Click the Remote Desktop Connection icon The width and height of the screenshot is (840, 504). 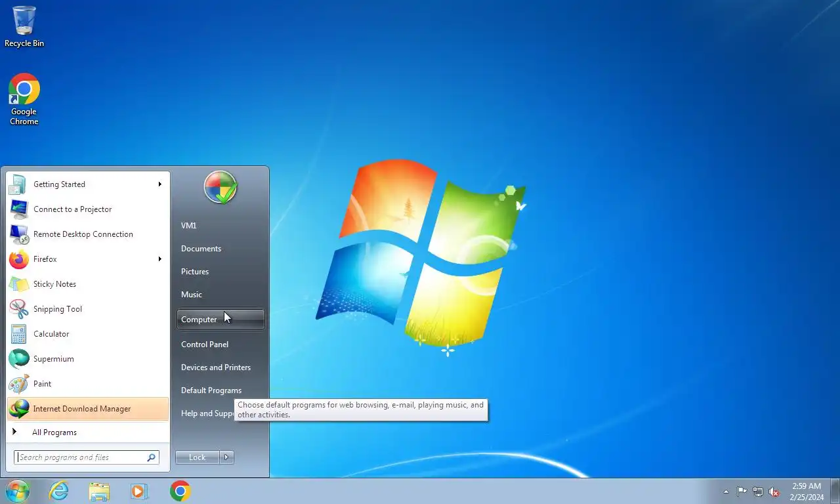[18, 234]
